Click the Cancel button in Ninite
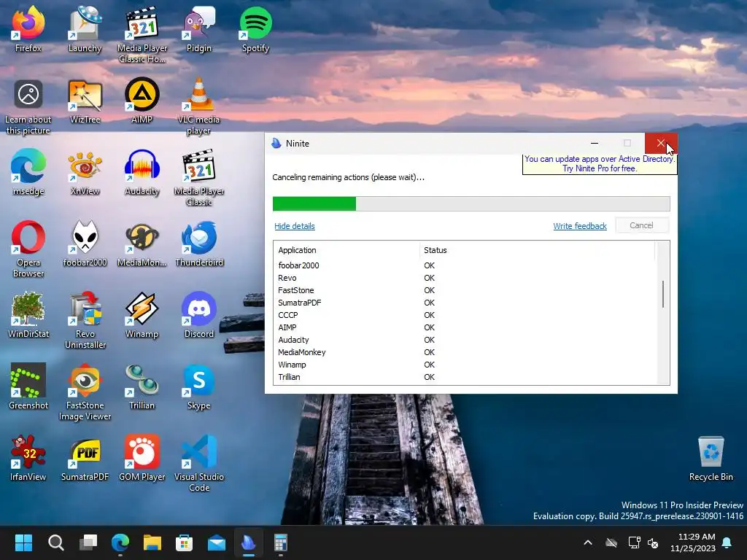 pyautogui.click(x=642, y=225)
